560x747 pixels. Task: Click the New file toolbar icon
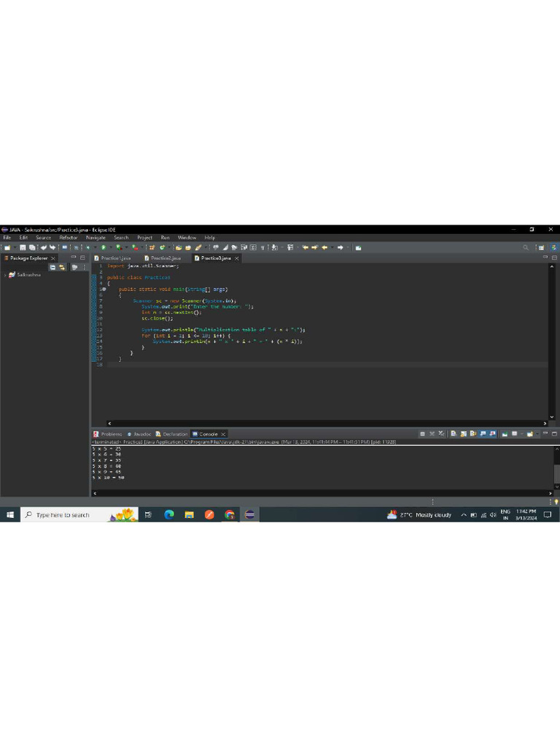click(x=7, y=248)
